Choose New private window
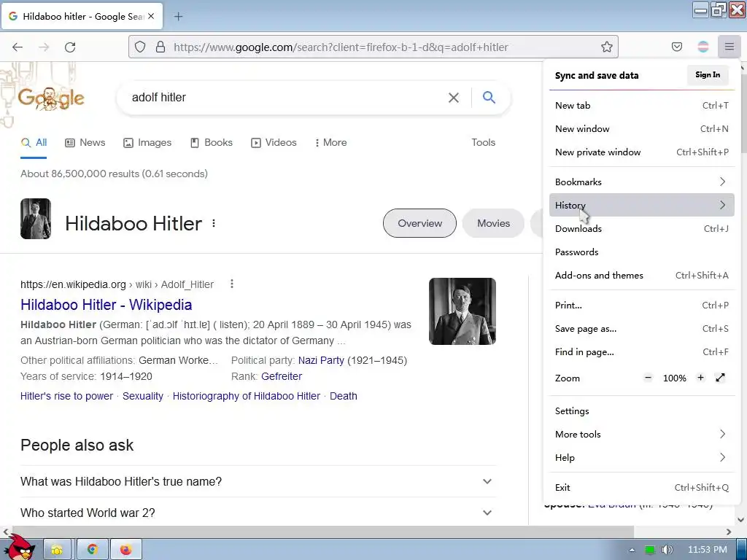 [642, 152]
